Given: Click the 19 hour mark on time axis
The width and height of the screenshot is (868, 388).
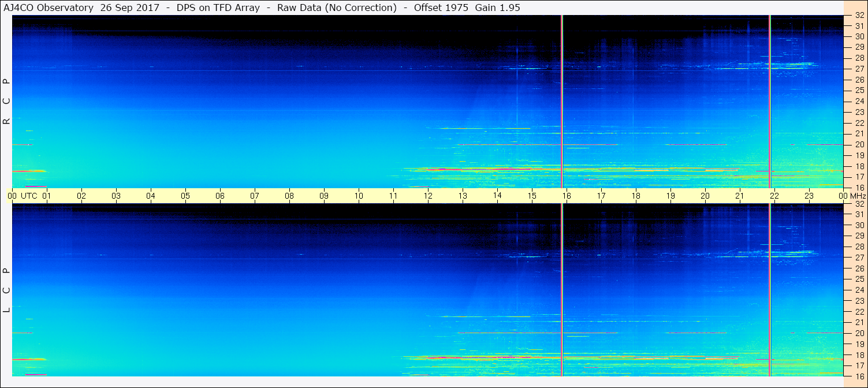Looking at the screenshot, I should pos(670,196).
